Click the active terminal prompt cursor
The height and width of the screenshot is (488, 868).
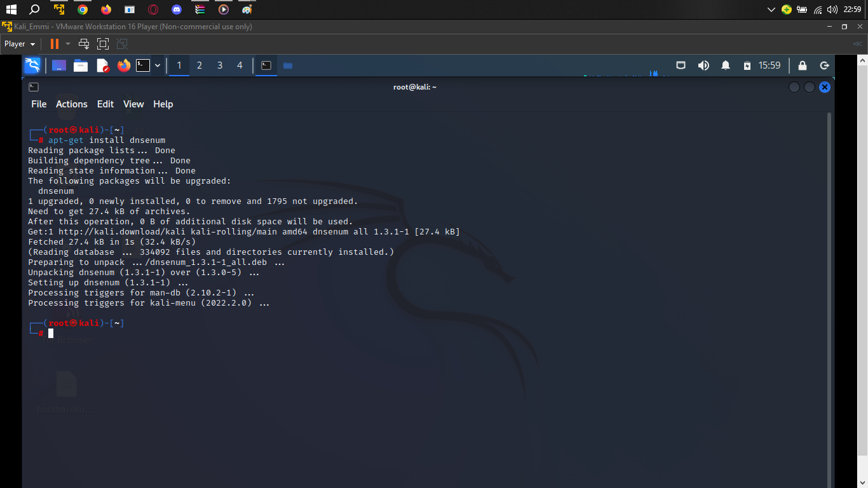click(51, 333)
